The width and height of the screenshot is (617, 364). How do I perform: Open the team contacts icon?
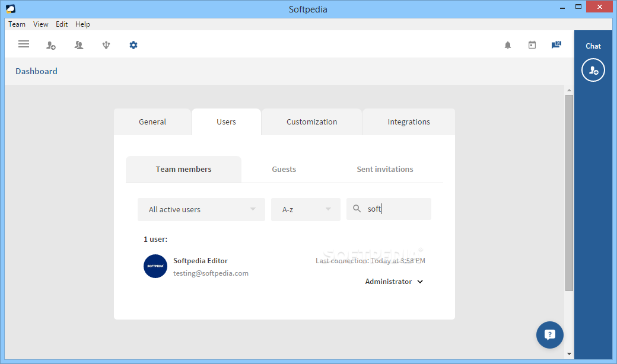(79, 45)
